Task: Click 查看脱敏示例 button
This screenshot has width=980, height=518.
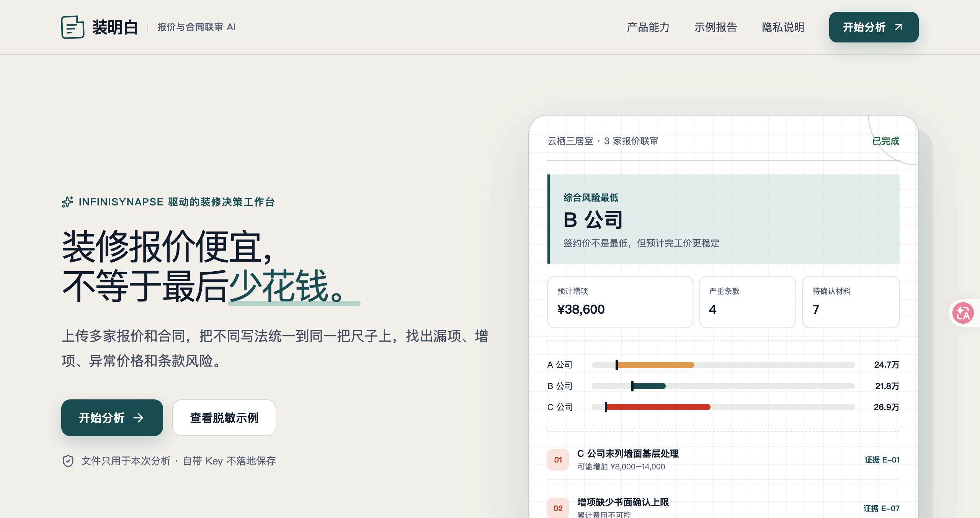Action: [224, 418]
